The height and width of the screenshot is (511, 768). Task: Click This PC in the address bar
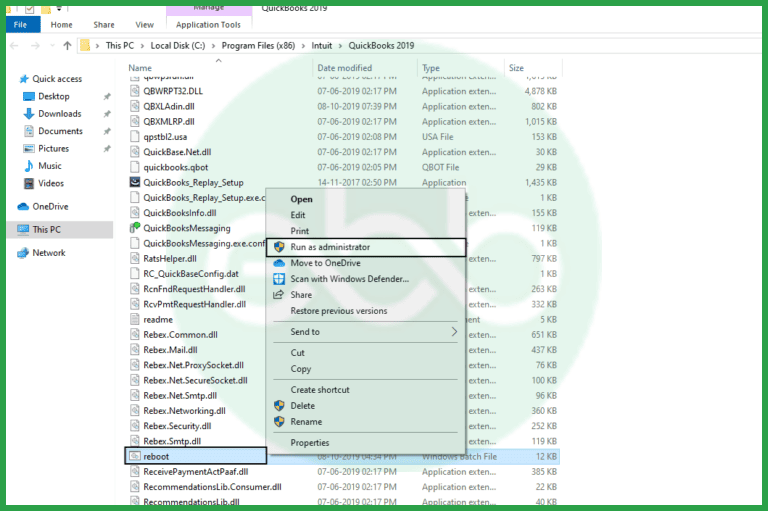120,46
